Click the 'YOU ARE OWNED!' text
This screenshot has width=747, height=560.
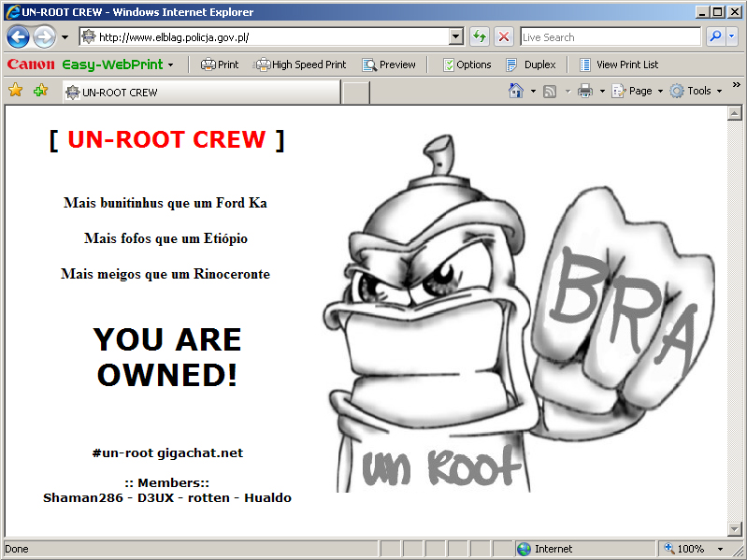click(167, 357)
